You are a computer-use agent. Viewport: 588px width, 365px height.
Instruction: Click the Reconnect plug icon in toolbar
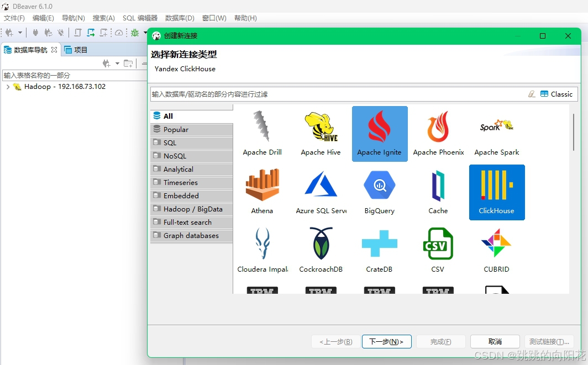[x=48, y=33]
